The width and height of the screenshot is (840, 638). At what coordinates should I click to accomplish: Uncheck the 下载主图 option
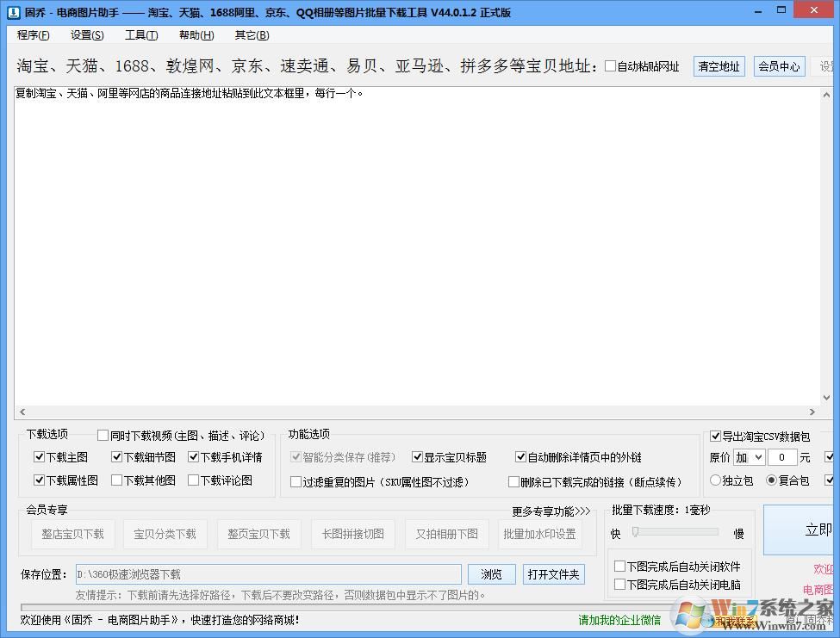(x=39, y=457)
